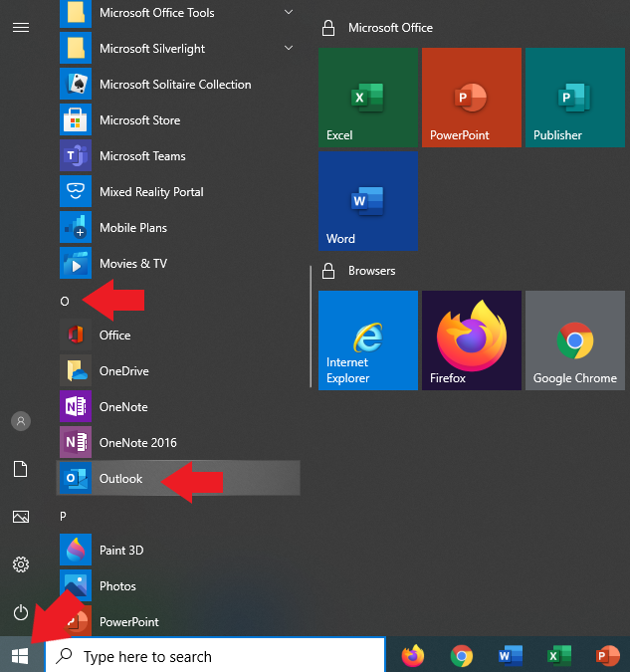Click the user account icon
Viewport: 630px width, 672px height.
[21, 421]
